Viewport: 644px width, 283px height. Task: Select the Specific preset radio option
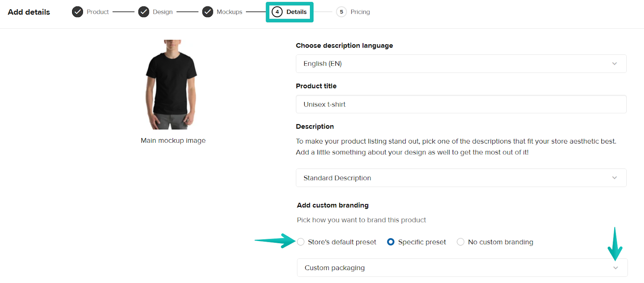(x=390, y=242)
